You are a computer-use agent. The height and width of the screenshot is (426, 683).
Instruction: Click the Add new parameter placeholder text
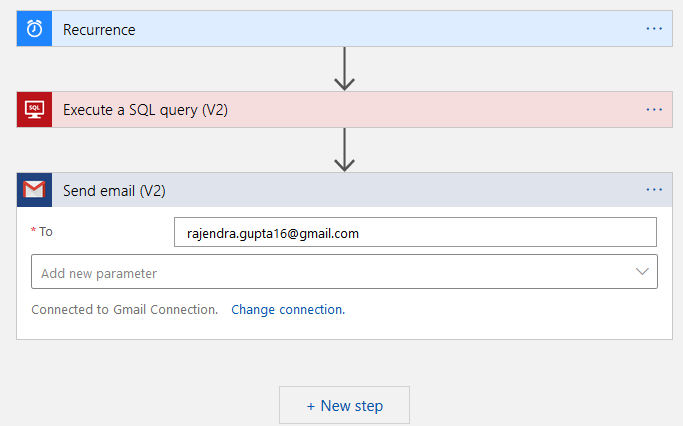coord(99,273)
